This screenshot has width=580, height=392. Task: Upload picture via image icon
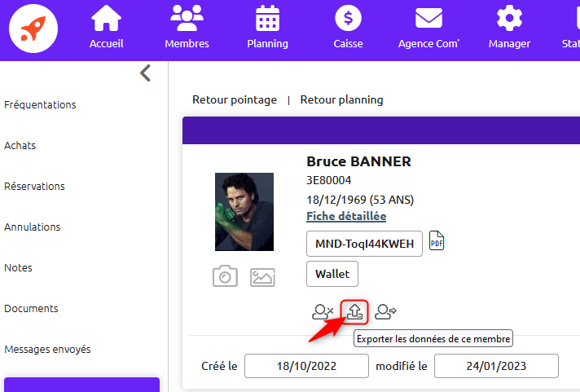(x=262, y=277)
